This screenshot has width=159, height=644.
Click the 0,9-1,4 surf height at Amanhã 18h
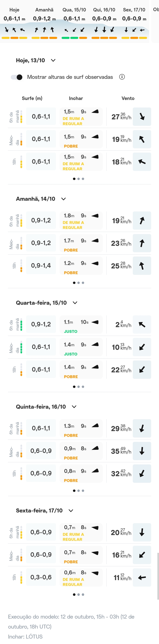(41, 265)
